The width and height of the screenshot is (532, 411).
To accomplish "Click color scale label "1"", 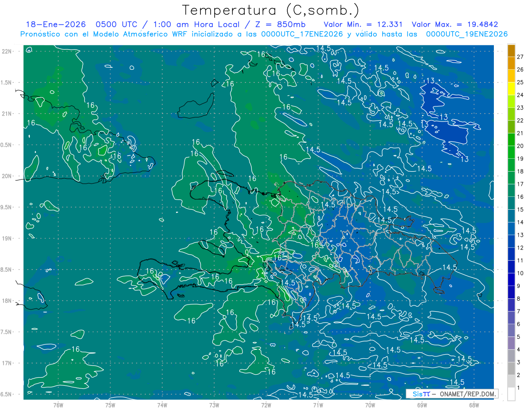I will point(519,388).
